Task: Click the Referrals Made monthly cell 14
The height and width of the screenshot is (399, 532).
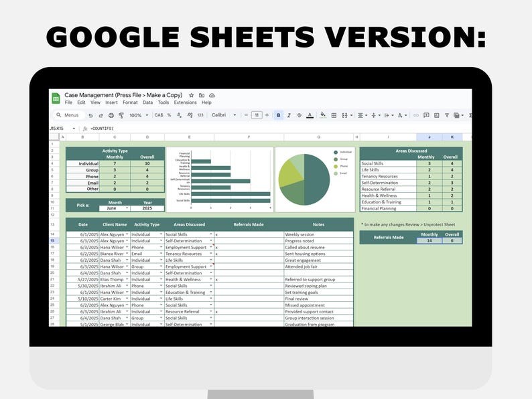Action: coord(429,240)
